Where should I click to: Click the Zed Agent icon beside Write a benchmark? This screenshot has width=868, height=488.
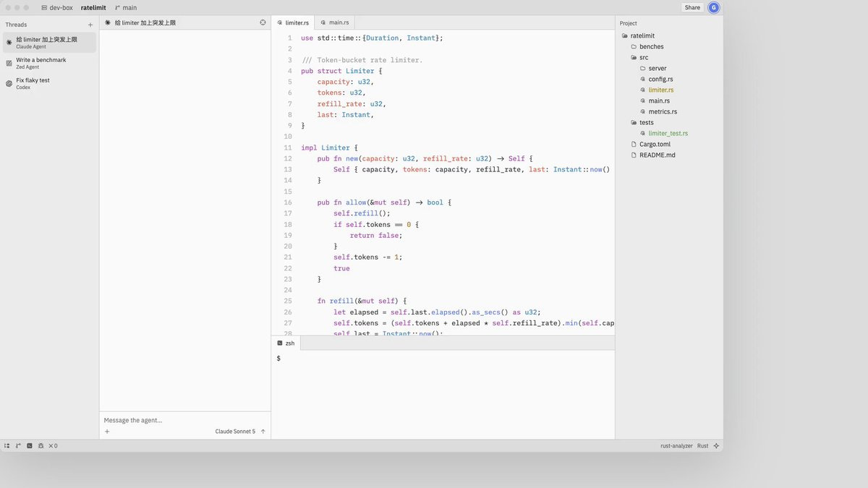click(9, 63)
